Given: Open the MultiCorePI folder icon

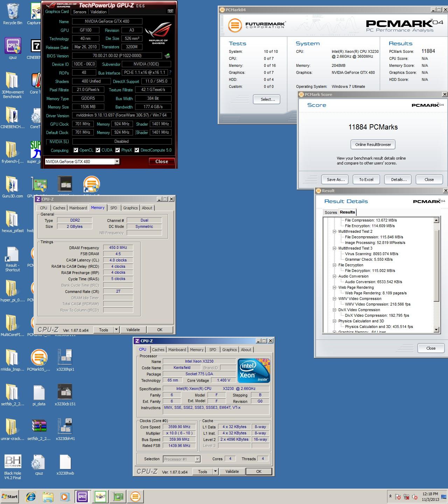Looking at the screenshot, I should tap(13, 325).
